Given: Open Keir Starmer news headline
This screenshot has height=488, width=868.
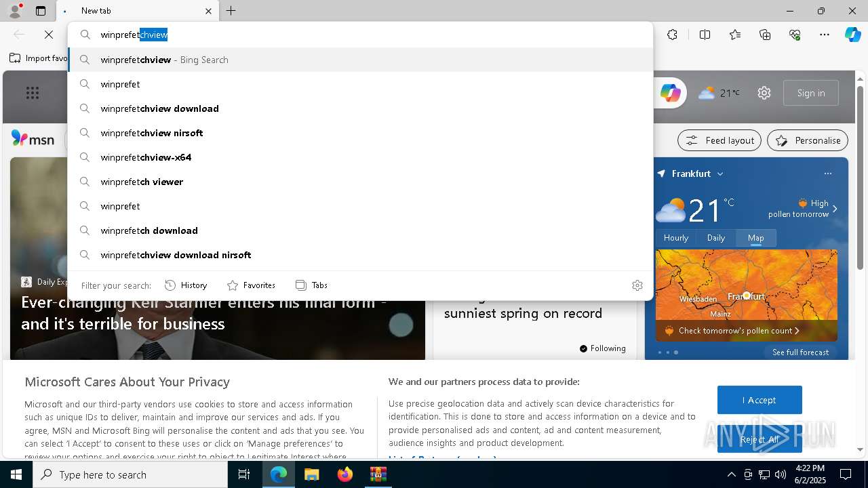Looking at the screenshot, I should point(203,313).
